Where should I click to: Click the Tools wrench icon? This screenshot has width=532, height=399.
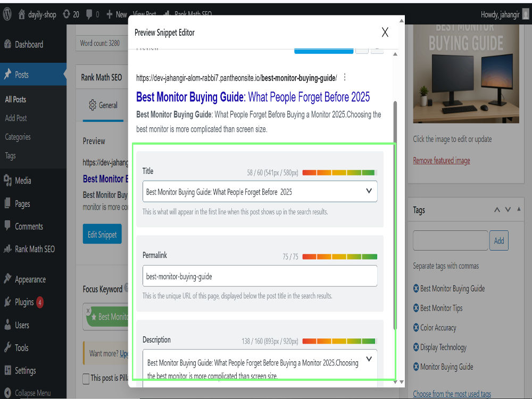pyautogui.click(x=7, y=347)
